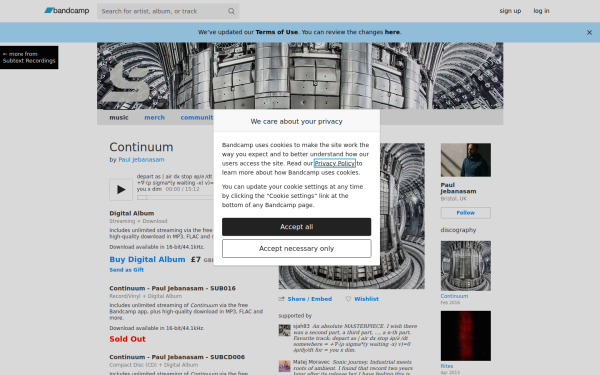
Task: Click the Subtext header banner image
Action: 300,76
